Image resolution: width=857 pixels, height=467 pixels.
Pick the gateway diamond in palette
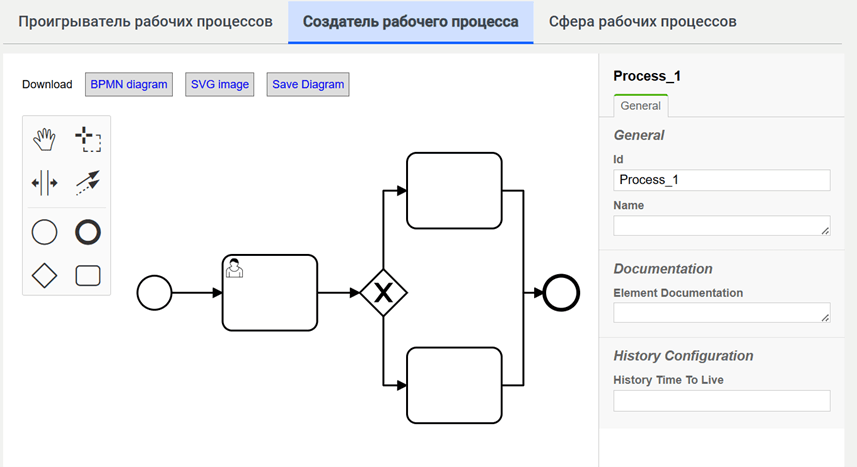(x=44, y=276)
